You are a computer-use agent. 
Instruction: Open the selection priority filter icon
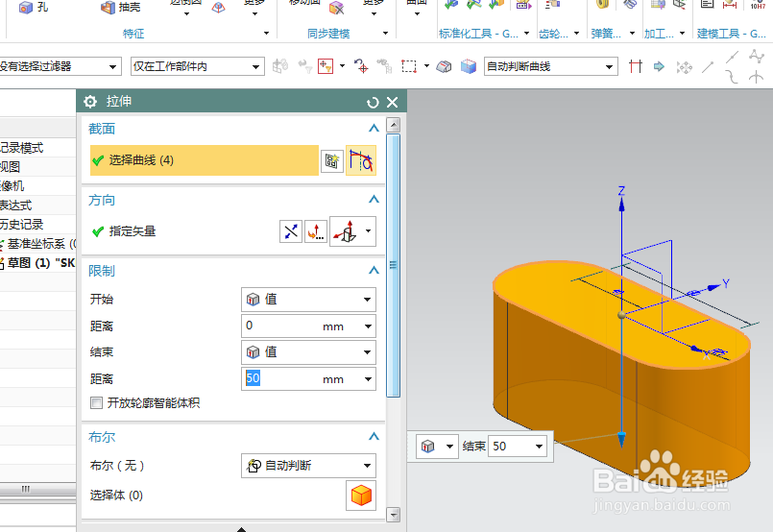pos(325,66)
